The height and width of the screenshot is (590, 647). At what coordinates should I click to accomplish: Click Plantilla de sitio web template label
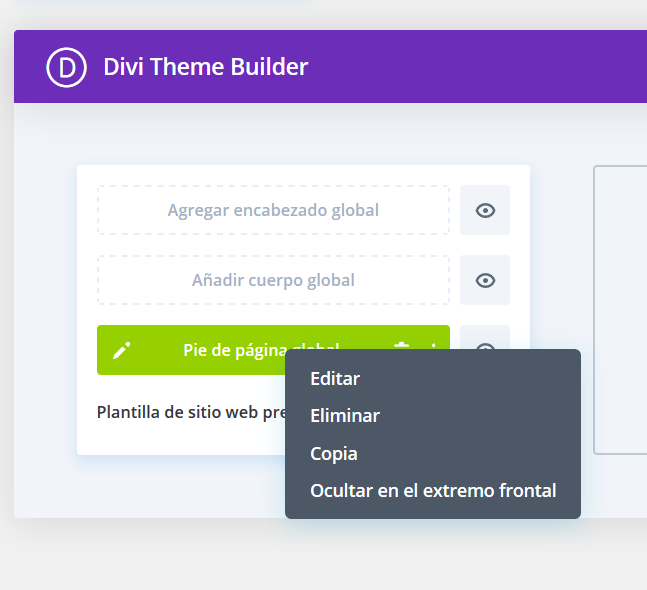click(191, 412)
